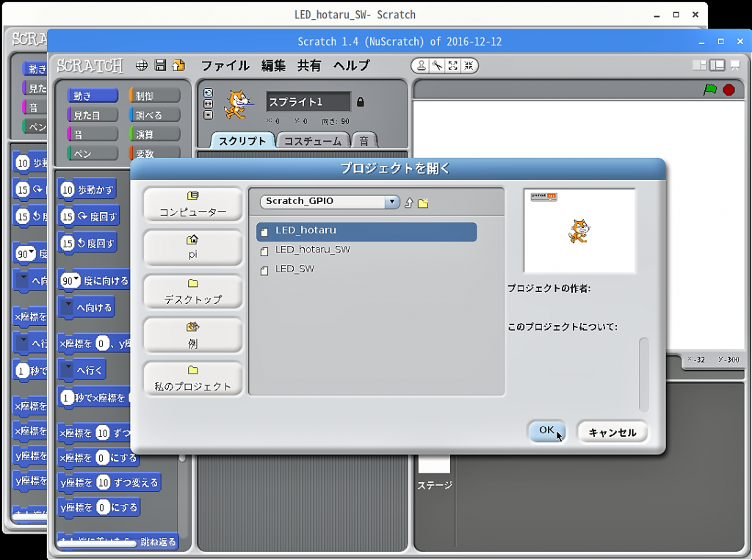Select the LED_hotaru_SW project file

[x=313, y=250]
